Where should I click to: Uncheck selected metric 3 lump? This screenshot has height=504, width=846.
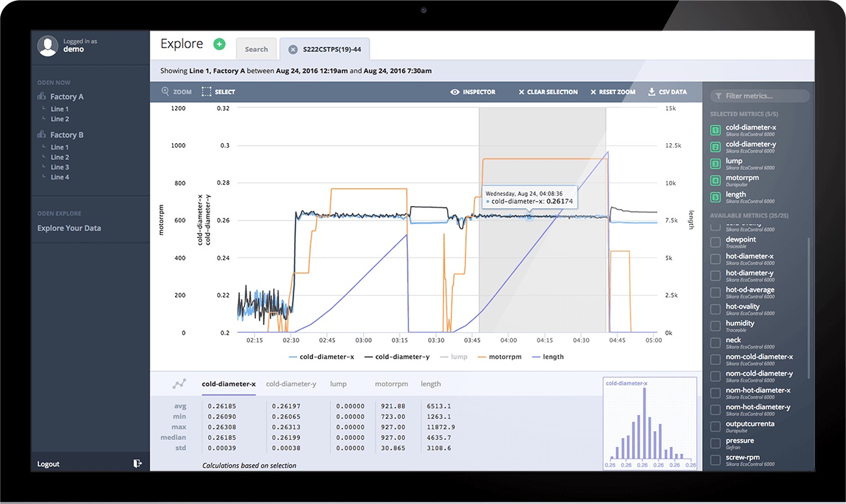pyautogui.click(x=715, y=164)
